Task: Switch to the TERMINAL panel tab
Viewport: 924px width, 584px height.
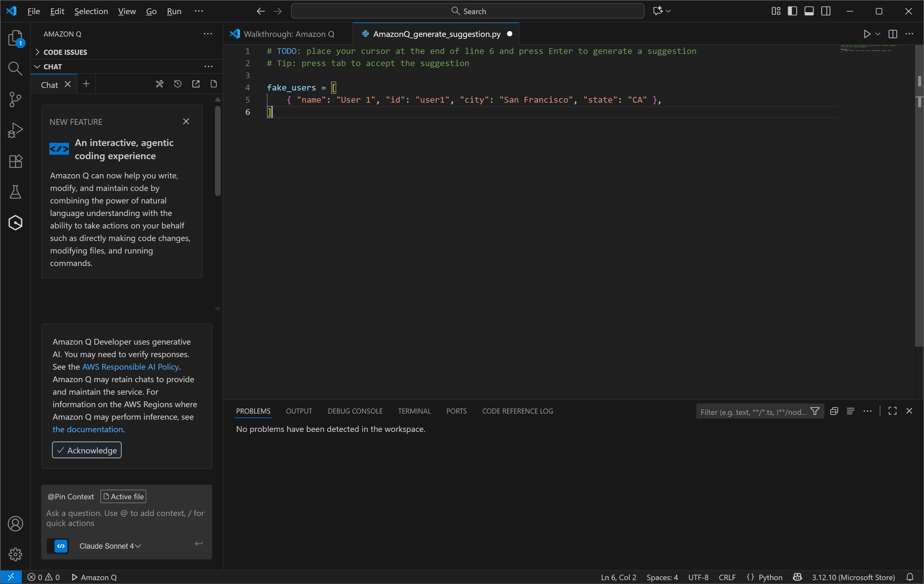Action: click(415, 411)
